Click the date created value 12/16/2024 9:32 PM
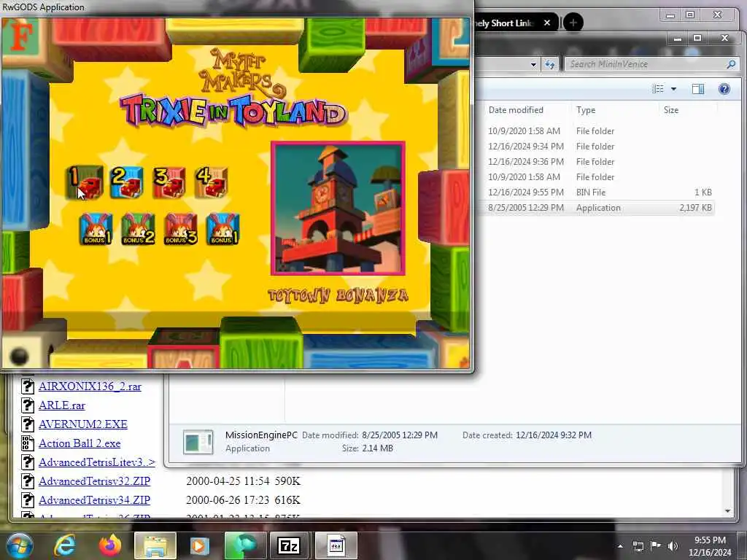This screenshot has height=560, width=747. pos(554,435)
